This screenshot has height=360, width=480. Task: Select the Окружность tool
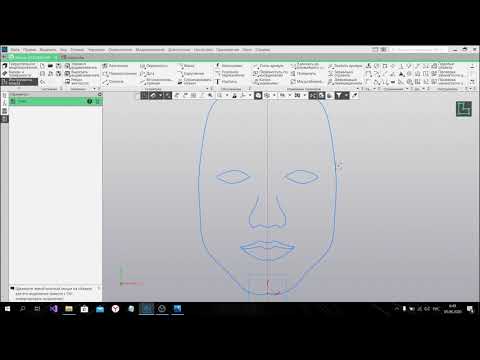click(154, 66)
